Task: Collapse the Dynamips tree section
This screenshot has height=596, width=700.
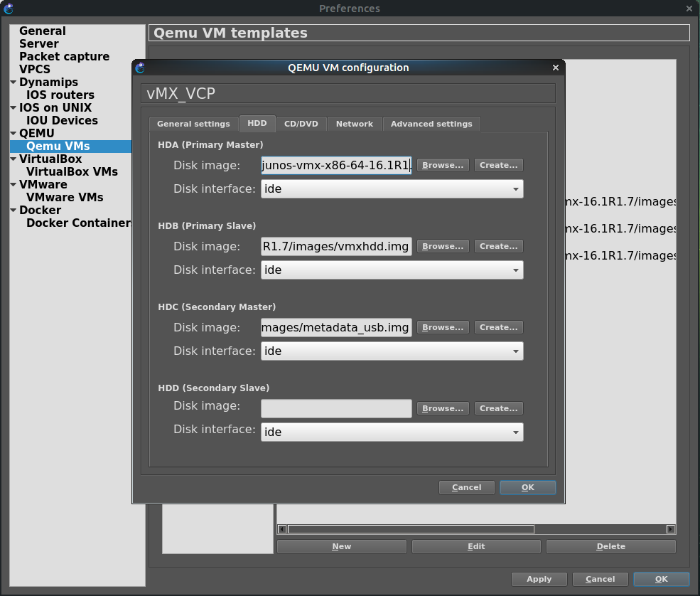Action: pos(14,83)
